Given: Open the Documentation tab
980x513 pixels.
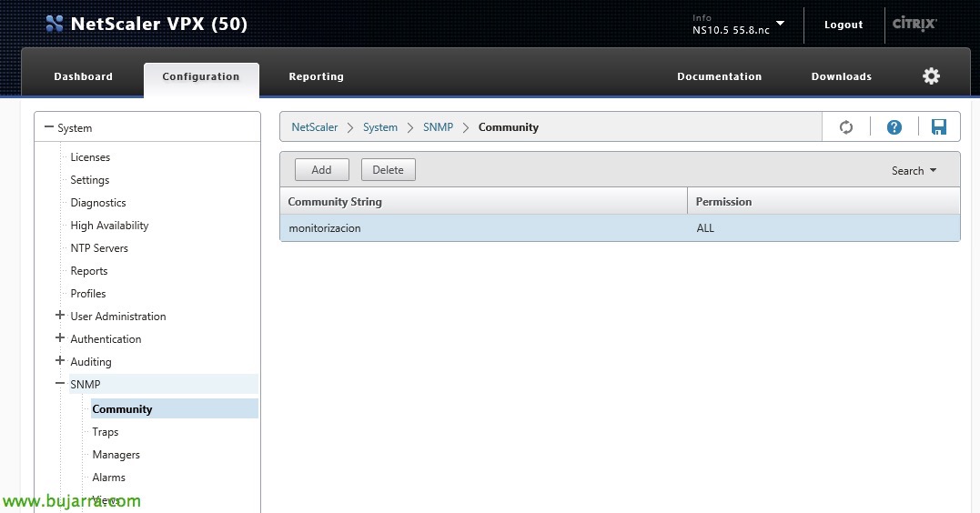Looking at the screenshot, I should (x=720, y=76).
